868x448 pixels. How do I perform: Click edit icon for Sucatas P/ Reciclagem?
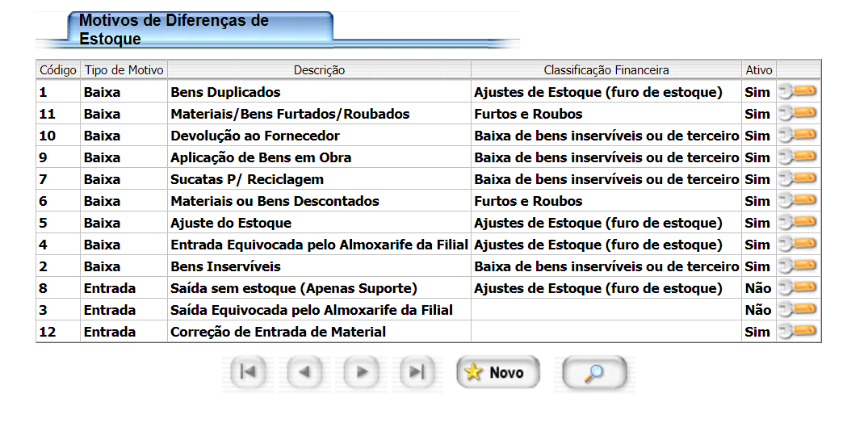(x=798, y=178)
